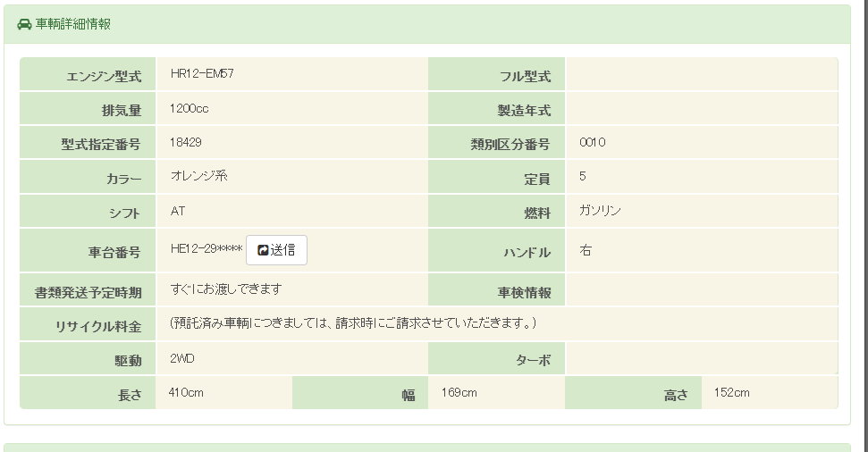Viewport: 868px width, 452px height.
Task: Click the classification number value 0010
Action: (x=593, y=142)
